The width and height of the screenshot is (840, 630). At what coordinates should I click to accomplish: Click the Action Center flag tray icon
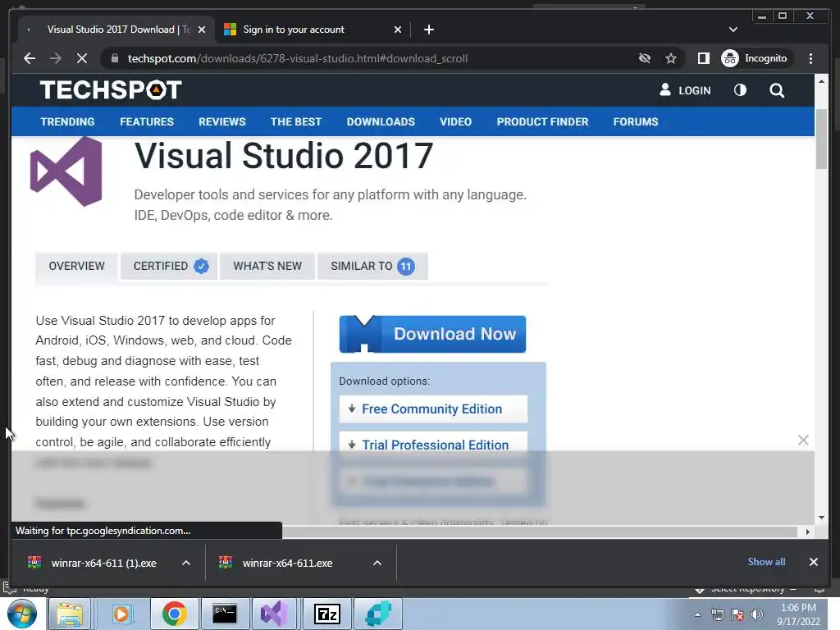pyautogui.click(x=737, y=614)
